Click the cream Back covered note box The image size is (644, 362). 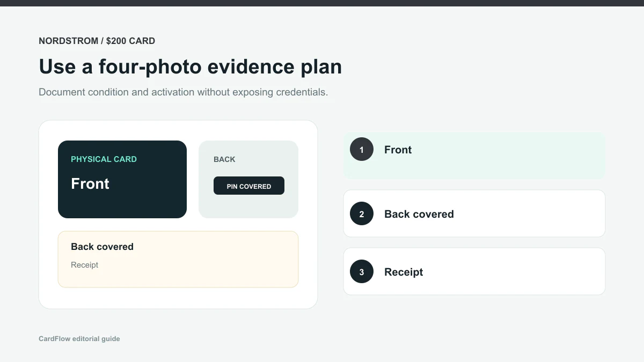click(178, 259)
